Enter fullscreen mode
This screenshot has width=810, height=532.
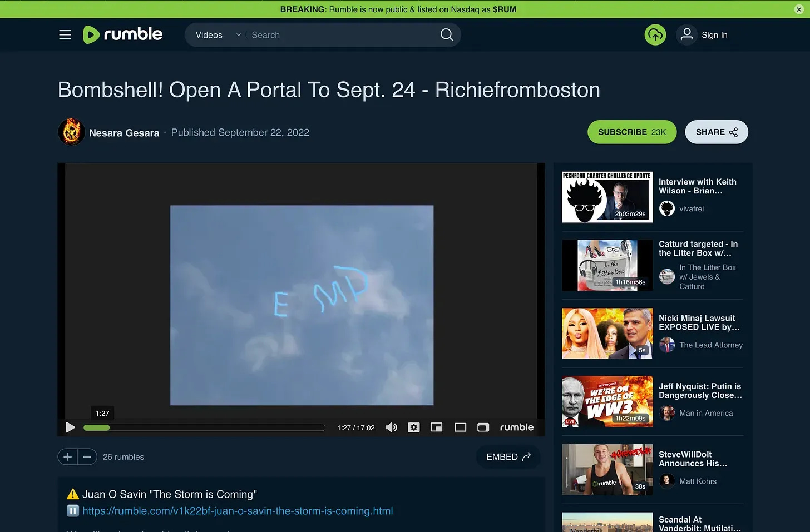pyautogui.click(x=483, y=427)
